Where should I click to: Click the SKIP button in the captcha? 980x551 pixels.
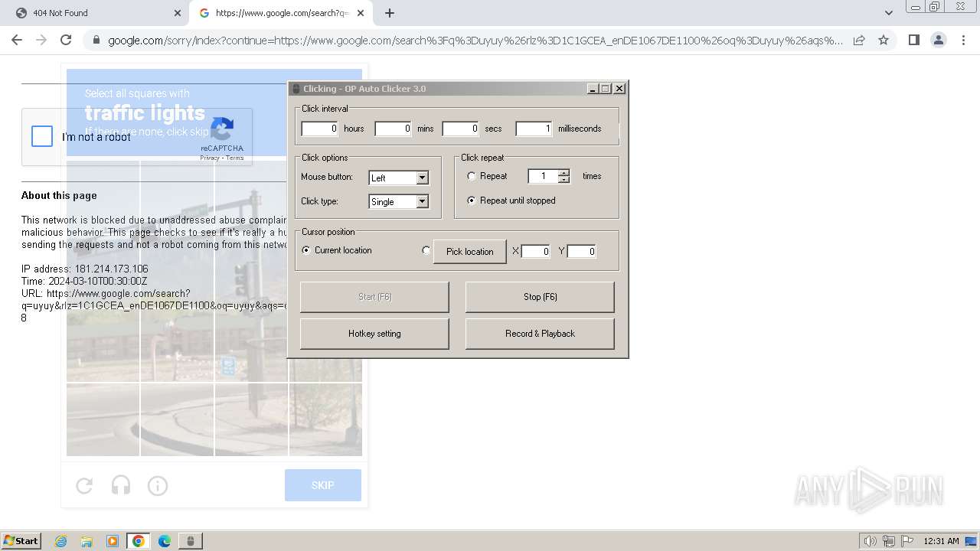click(323, 485)
